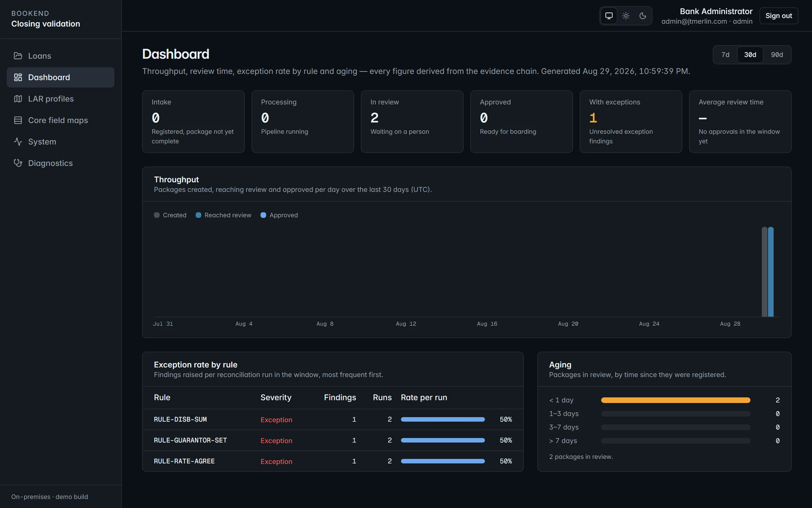Switch to dark theme moon icon
This screenshot has height=508, width=812.
tap(643, 16)
